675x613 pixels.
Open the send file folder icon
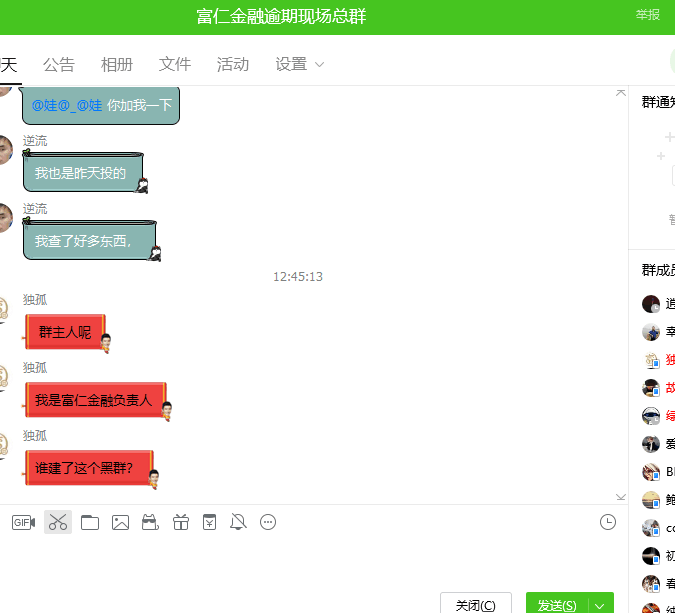point(90,522)
